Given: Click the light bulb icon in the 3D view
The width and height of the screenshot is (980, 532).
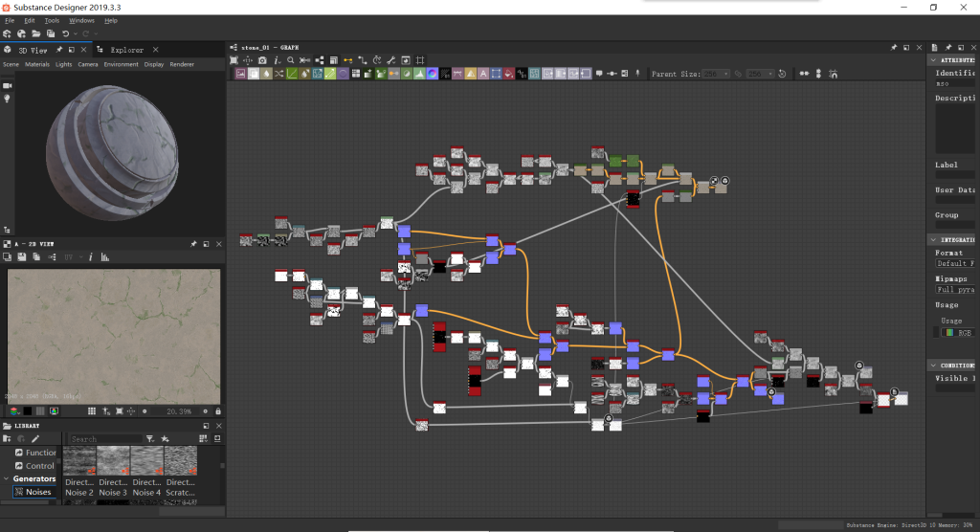Looking at the screenshot, I should point(8,99).
